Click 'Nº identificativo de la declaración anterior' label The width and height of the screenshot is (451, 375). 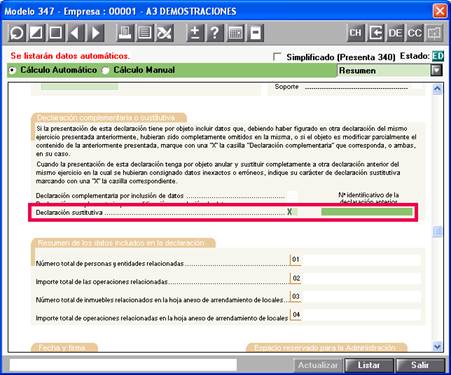point(369,198)
